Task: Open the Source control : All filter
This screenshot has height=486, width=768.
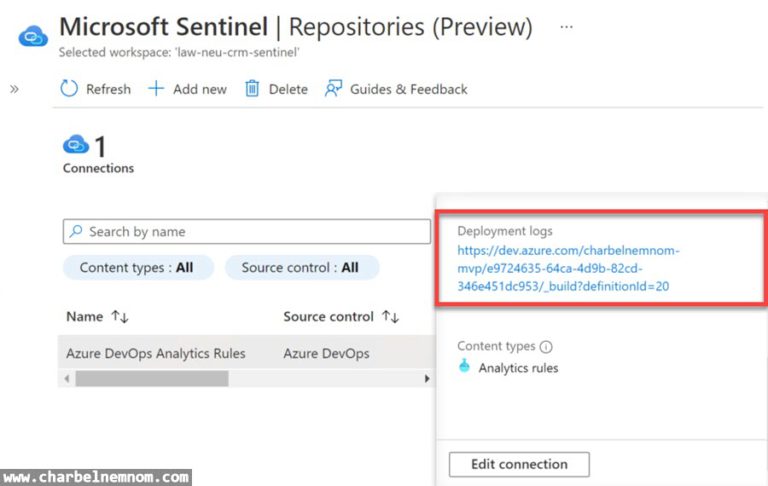Action: tap(302, 267)
